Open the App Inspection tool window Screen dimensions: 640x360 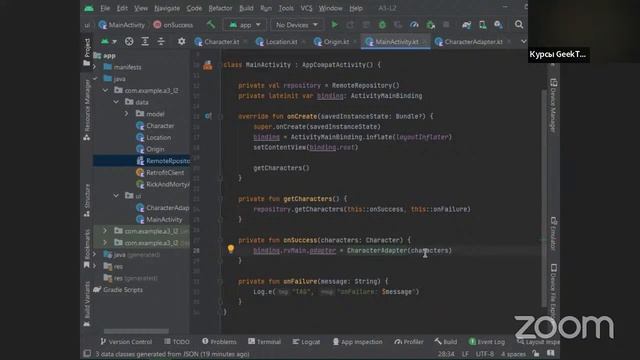pos(358,342)
